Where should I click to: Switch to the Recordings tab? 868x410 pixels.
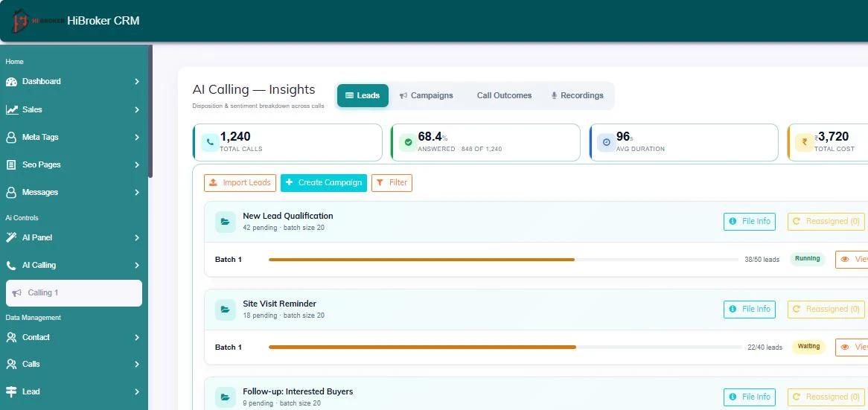pos(578,96)
